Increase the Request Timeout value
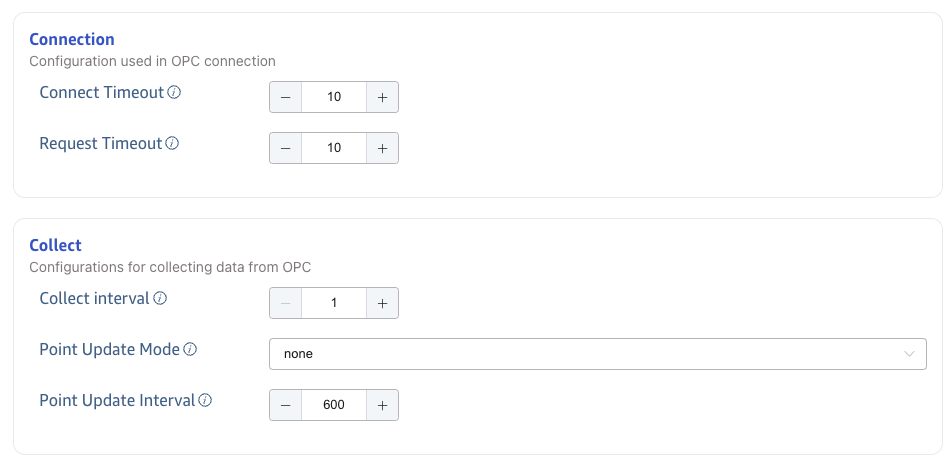 tap(382, 148)
